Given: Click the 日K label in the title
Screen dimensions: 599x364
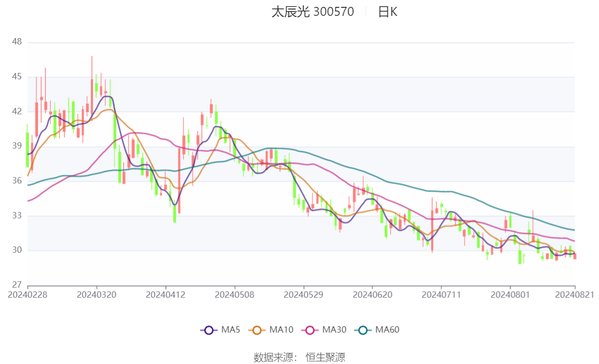Looking at the screenshot, I should (387, 12).
